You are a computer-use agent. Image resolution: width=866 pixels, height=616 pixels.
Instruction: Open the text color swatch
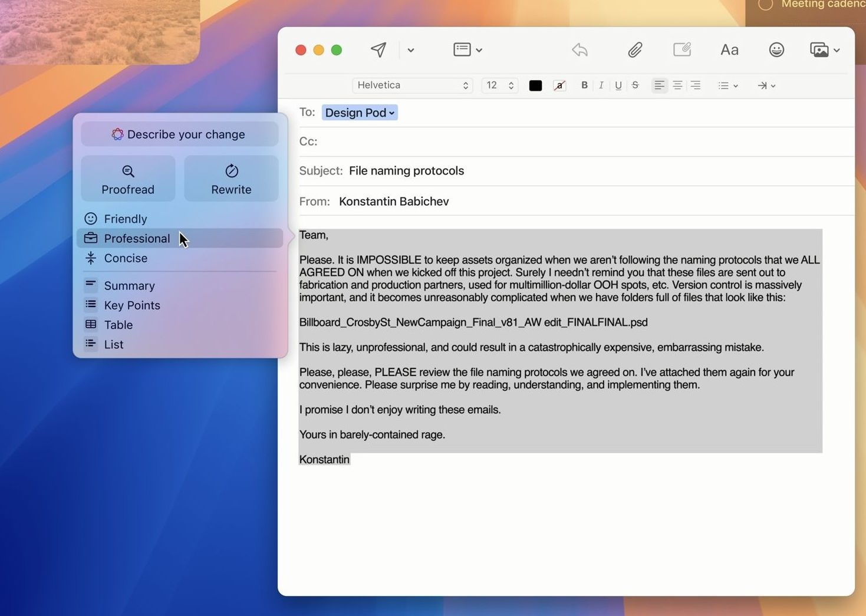tap(535, 85)
